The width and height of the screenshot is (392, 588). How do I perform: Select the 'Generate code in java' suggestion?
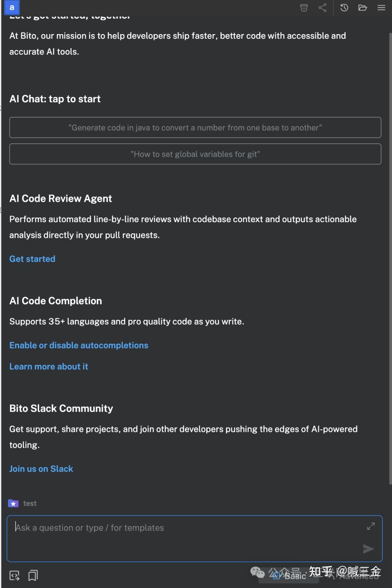pos(195,127)
